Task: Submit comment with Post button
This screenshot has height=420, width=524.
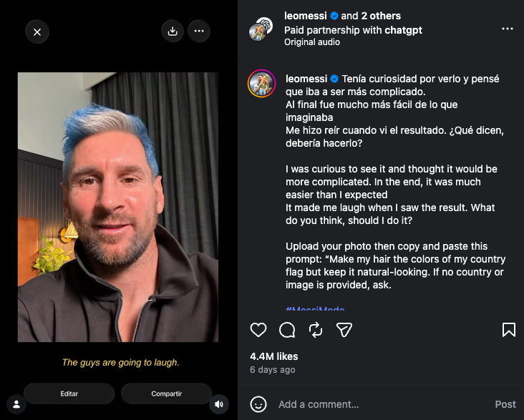Action: pyautogui.click(x=505, y=404)
